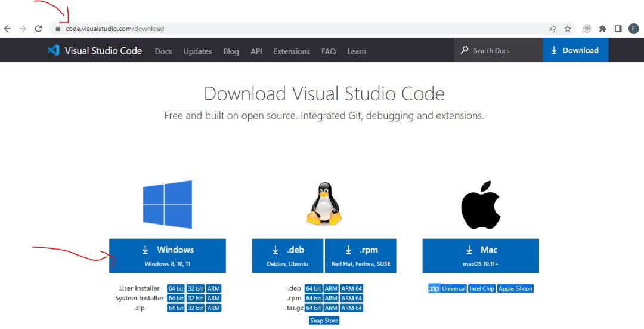Viewport: 644px width, 329px height.
Task: Select Windows .zip 32 bit
Action: (196, 308)
